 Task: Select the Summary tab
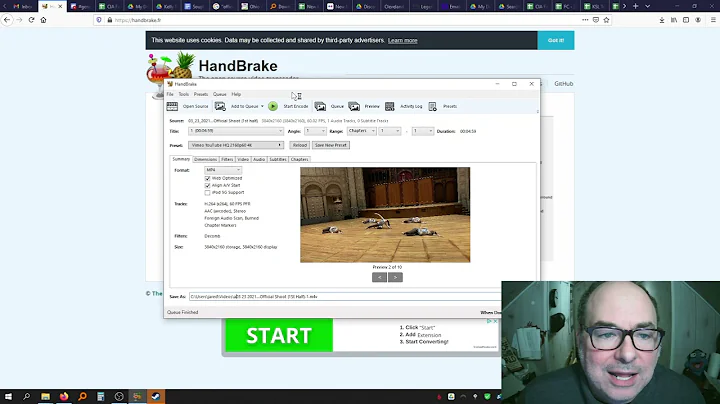pos(181,159)
